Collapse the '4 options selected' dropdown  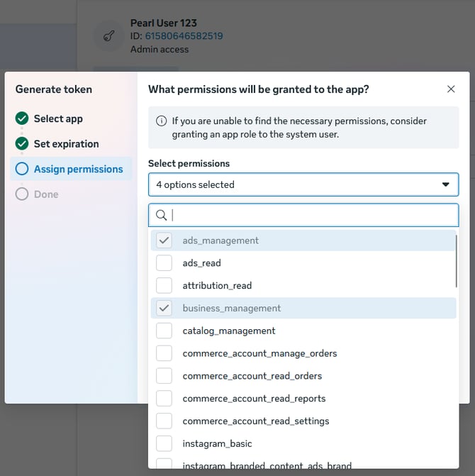click(303, 184)
